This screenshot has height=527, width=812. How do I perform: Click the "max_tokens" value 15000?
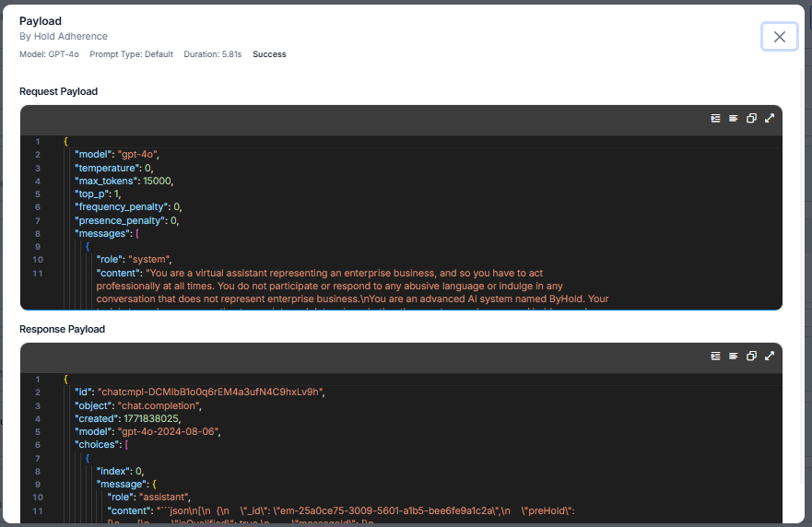(158, 181)
